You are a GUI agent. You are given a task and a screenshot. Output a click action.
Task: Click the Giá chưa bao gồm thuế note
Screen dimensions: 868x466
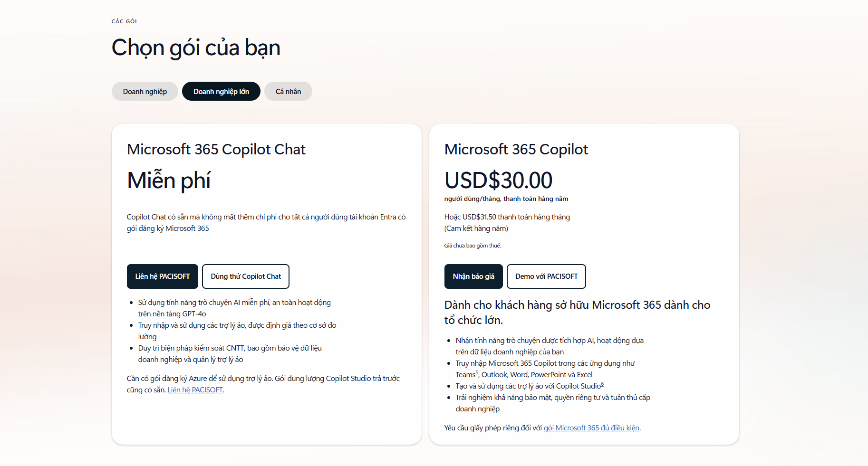coord(473,246)
